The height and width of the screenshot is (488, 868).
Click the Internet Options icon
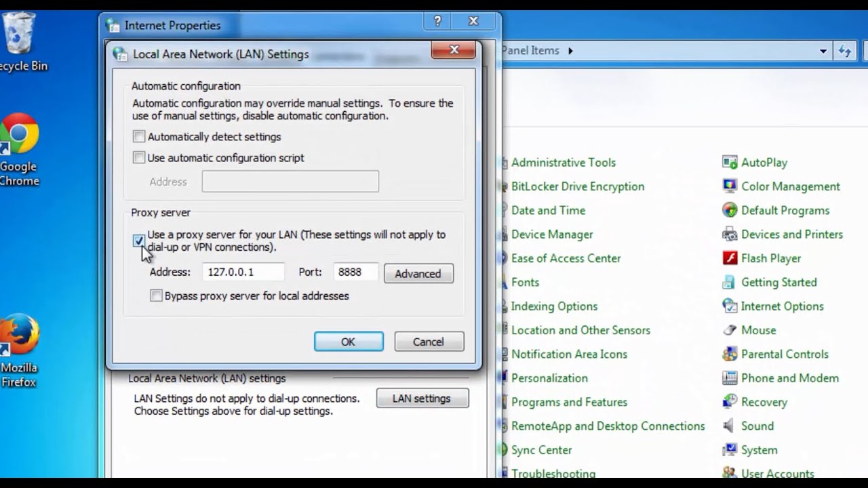(x=730, y=306)
